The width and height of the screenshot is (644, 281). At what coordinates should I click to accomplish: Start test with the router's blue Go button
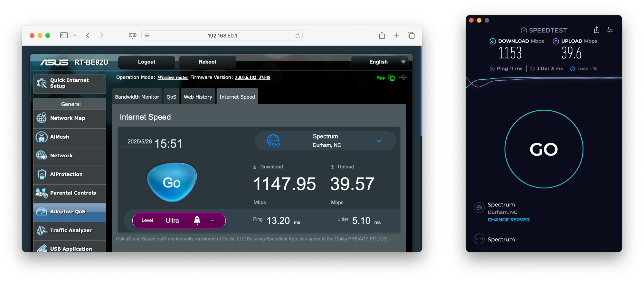[x=172, y=182]
